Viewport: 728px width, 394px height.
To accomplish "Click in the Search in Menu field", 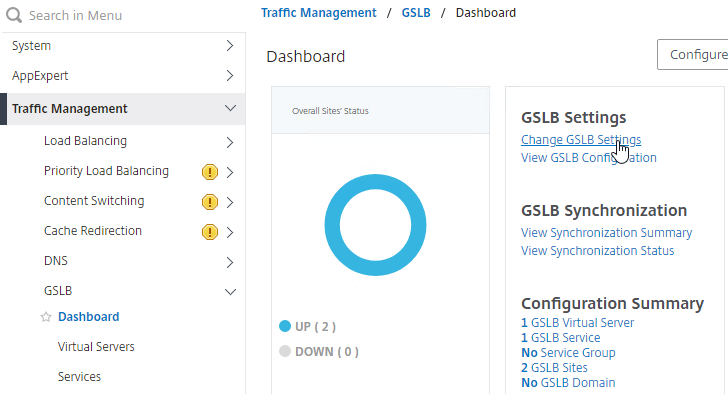I will tap(123, 16).
